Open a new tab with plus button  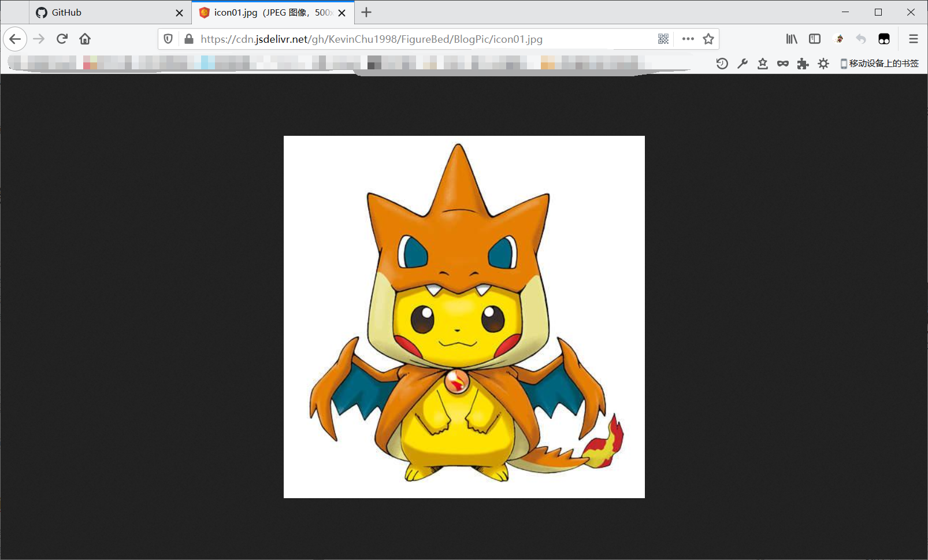point(366,12)
